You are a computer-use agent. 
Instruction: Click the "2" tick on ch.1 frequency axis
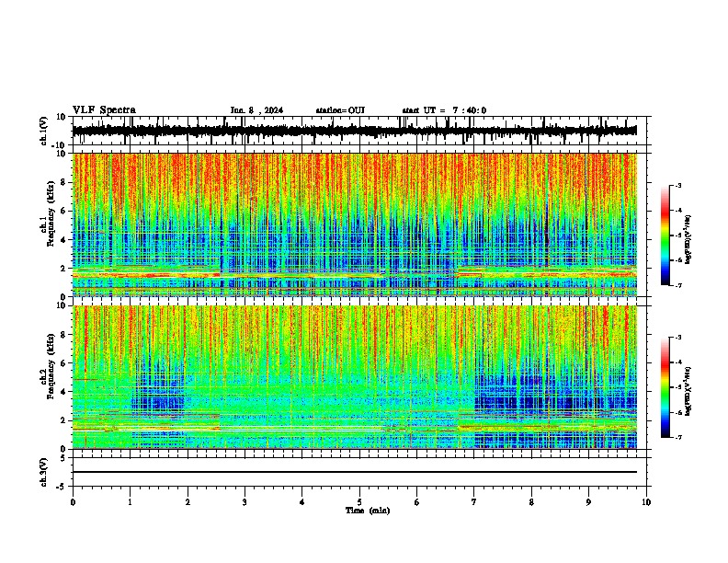[64, 268]
